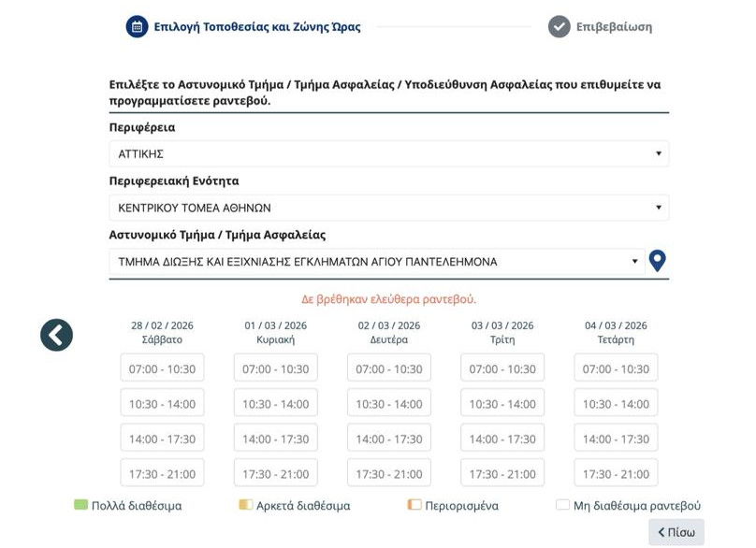Choose Wednesday 04/03 slot 07:00 - 10:30
The image size is (756, 548).
tap(616, 368)
